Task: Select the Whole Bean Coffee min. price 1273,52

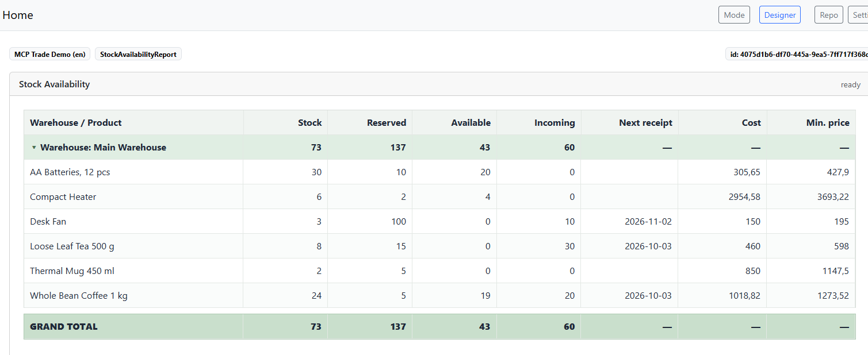Action: (x=833, y=296)
